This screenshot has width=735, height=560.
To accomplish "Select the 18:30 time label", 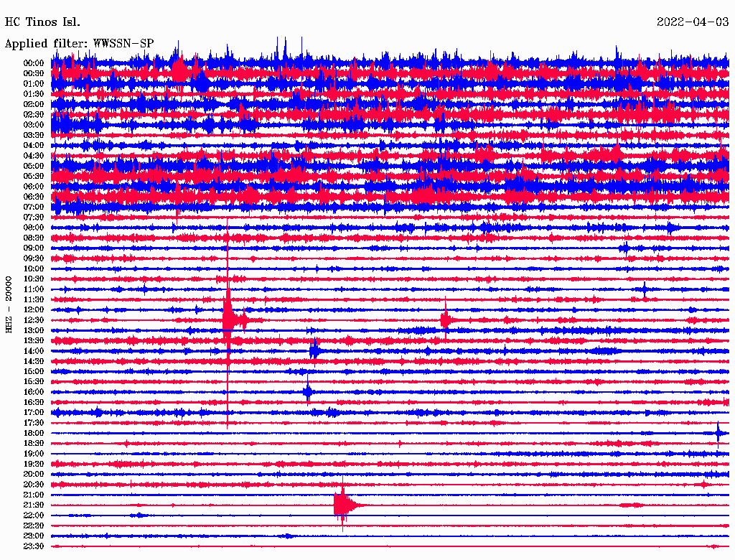I will pyautogui.click(x=34, y=443).
